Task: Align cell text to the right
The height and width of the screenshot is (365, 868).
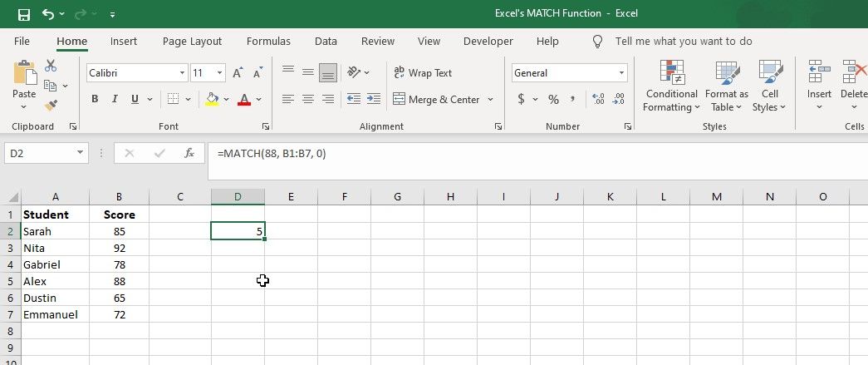Action: click(328, 99)
